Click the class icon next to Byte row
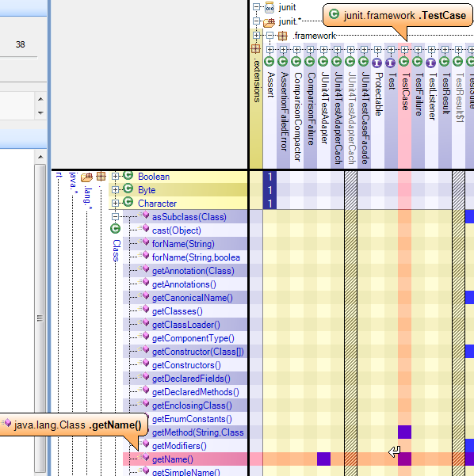Image resolution: width=474 pixels, height=476 pixels. click(x=128, y=188)
